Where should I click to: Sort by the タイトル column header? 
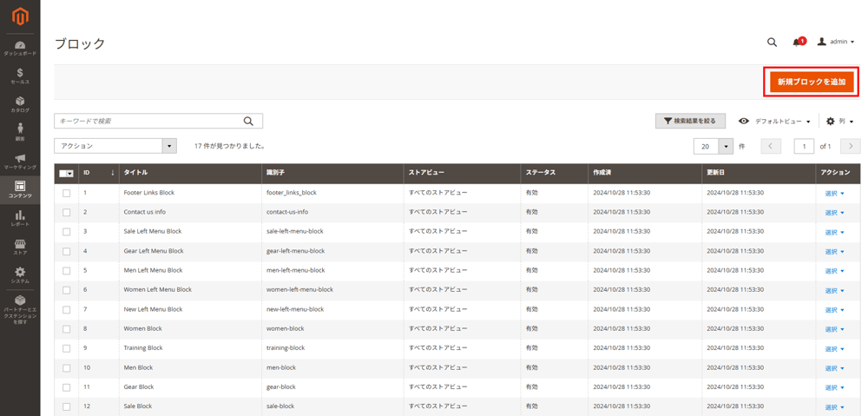point(190,173)
